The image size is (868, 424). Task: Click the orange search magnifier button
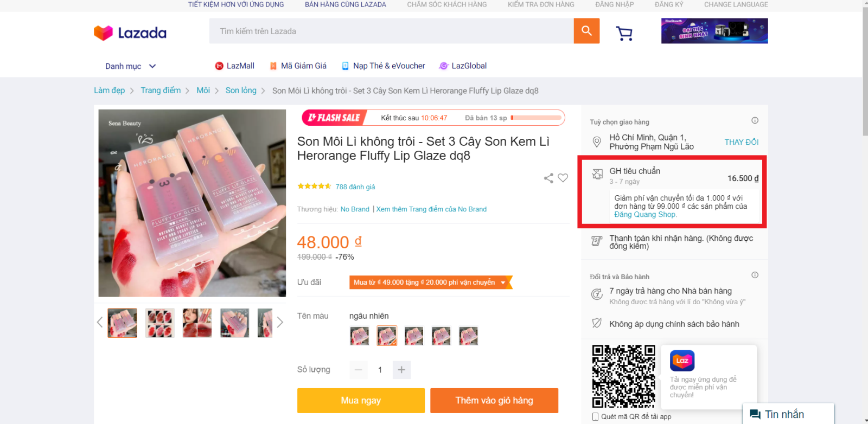click(x=586, y=31)
